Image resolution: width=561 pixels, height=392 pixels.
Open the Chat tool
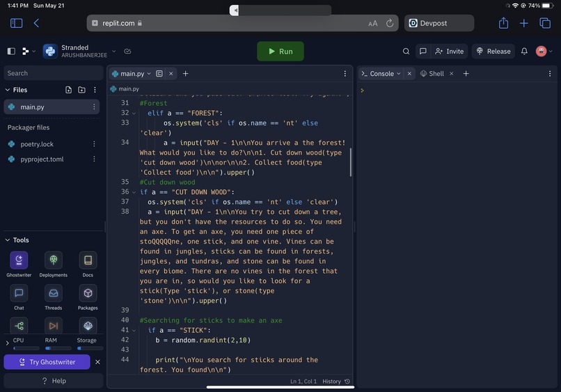tap(19, 297)
